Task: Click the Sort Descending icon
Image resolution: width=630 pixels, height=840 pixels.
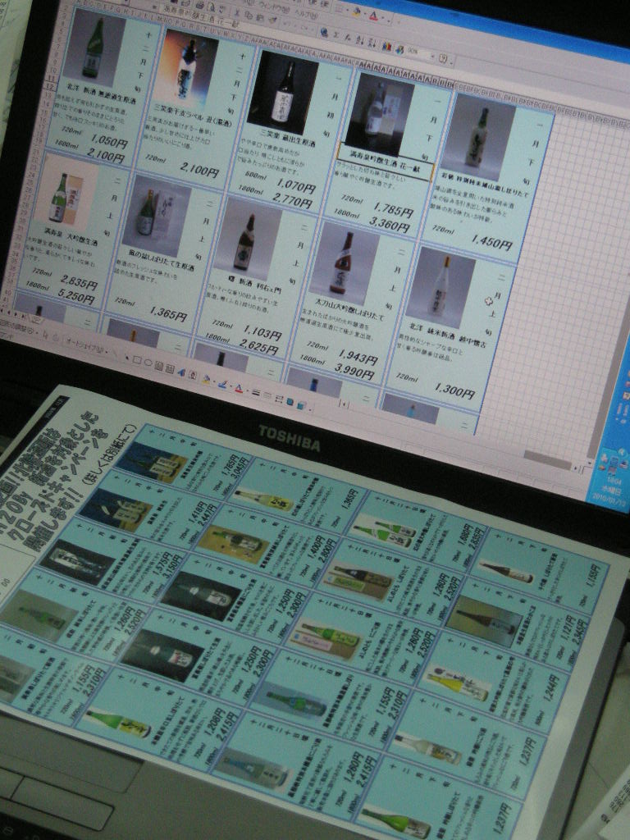Action: 372,43
